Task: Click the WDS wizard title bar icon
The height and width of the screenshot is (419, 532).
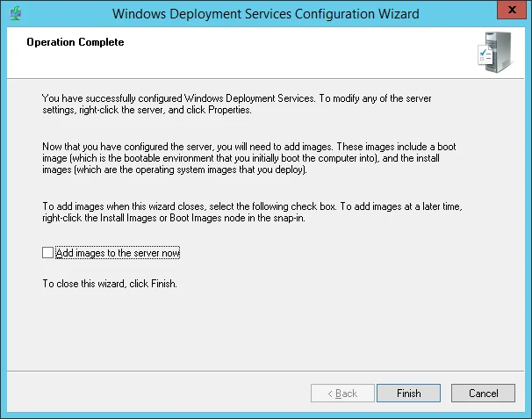Action: click(16, 14)
